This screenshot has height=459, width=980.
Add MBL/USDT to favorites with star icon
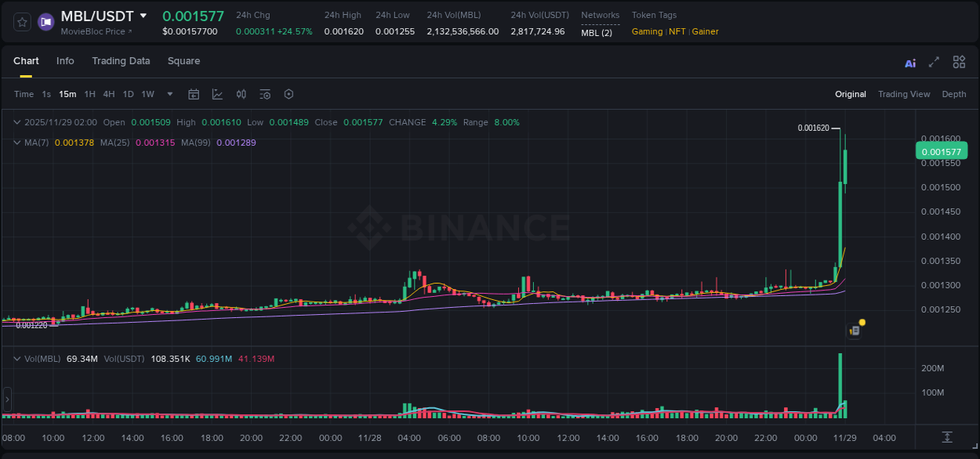pos(20,21)
